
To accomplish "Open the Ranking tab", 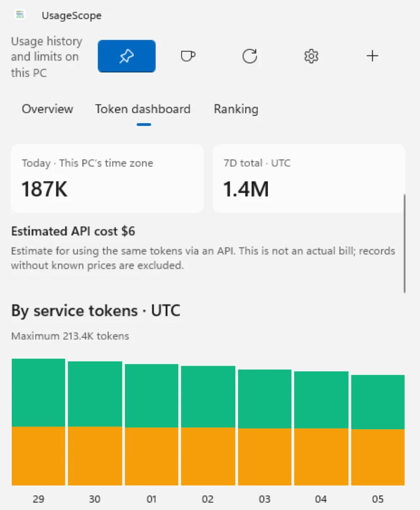I will [236, 109].
